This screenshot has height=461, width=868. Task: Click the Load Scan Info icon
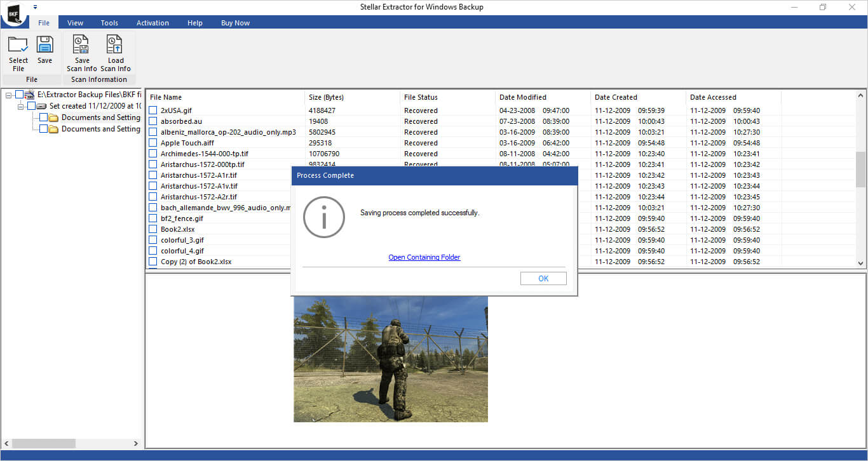(x=115, y=45)
